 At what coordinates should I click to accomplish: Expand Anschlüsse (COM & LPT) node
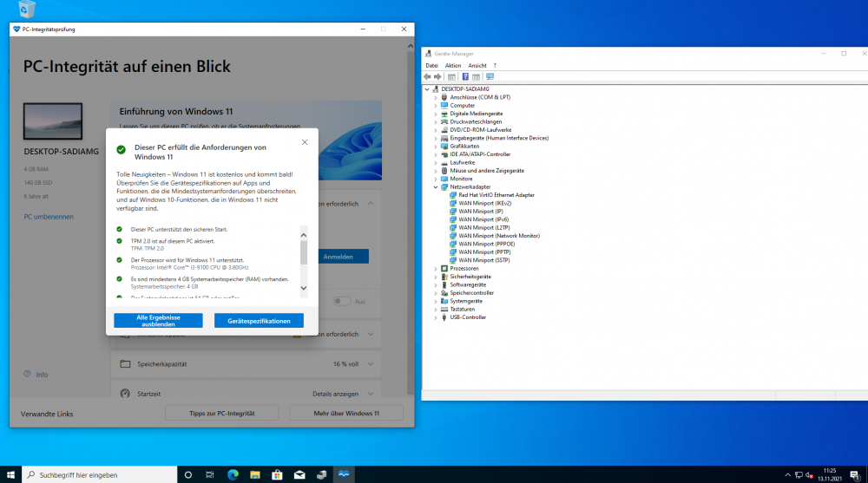(x=436, y=97)
